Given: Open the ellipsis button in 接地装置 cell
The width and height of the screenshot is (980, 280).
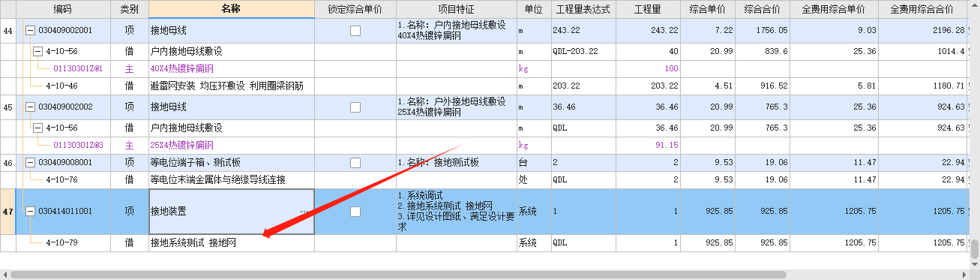Looking at the screenshot, I should click(304, 212).
